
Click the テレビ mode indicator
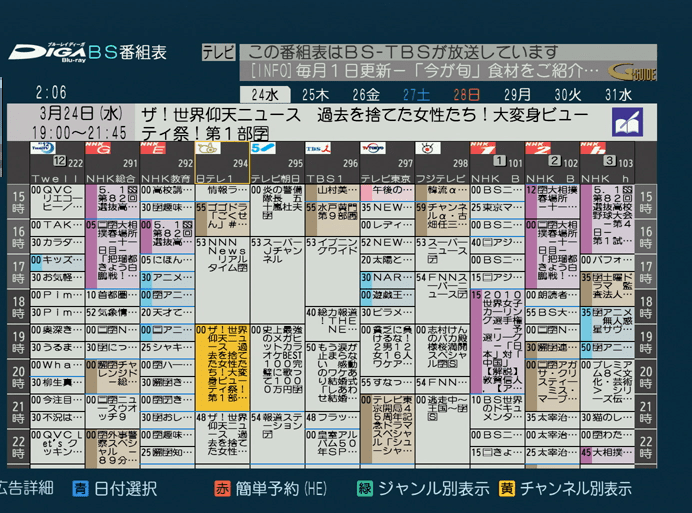pyautogui.click(x=218, y=52)
